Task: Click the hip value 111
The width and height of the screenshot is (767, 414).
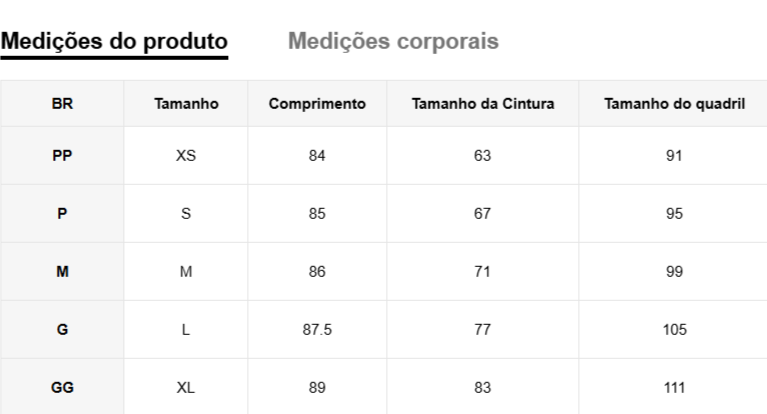Action: [x=674, y=388]
